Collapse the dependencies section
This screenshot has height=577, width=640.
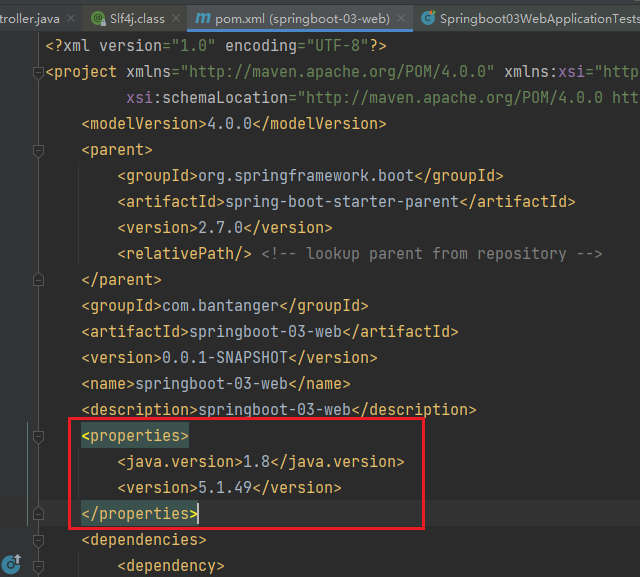(38, 540)
